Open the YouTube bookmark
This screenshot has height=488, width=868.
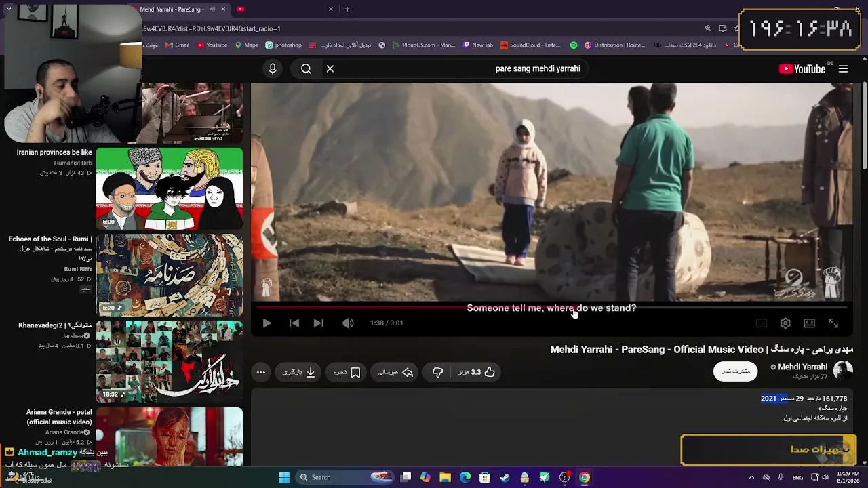click(x=212, y=45)
